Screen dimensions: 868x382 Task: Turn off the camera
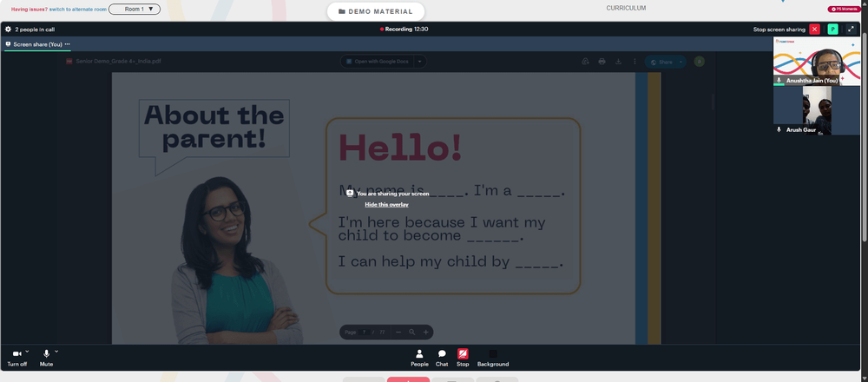coord(16,358)
